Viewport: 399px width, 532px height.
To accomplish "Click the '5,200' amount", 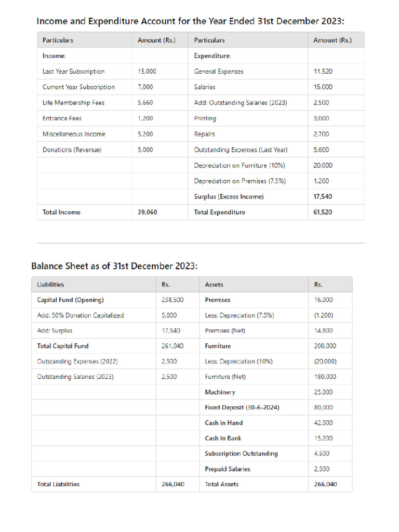I will (x=145, y=134).
